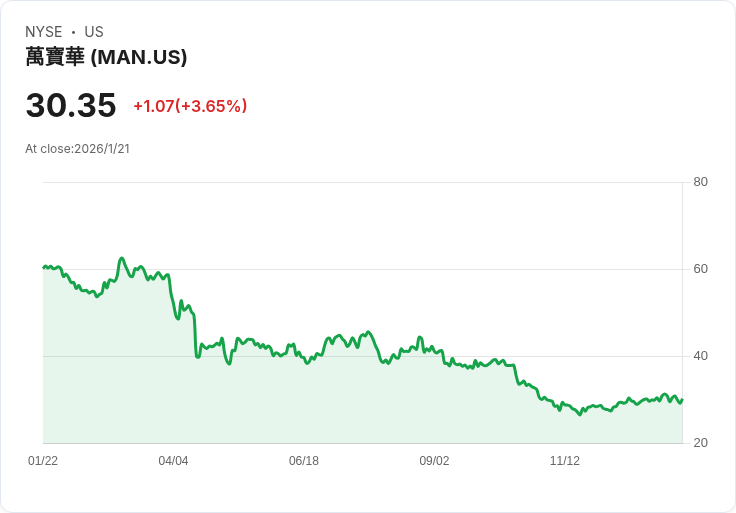This screenshot has width=736, height=513.
Task: Click the 01/22 date axis label
Action: click(43, 461)
